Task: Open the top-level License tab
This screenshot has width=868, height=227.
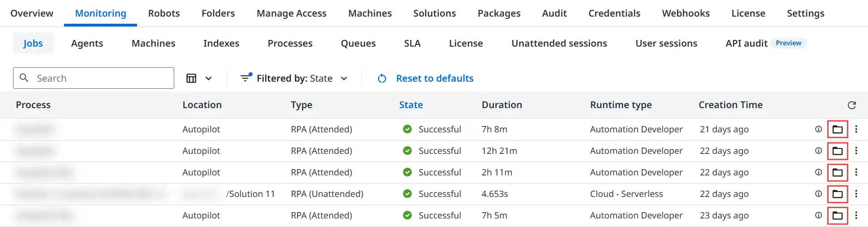Action: coord(748,13)
